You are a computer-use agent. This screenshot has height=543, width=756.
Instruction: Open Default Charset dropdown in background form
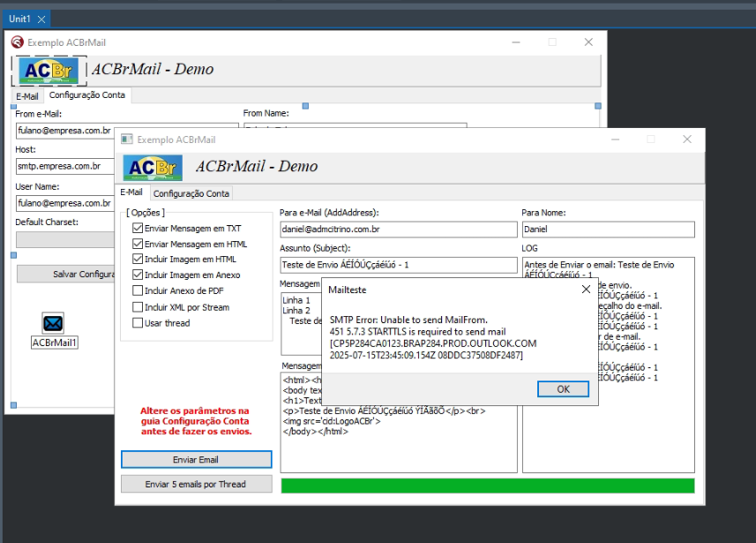click(65, 239)
